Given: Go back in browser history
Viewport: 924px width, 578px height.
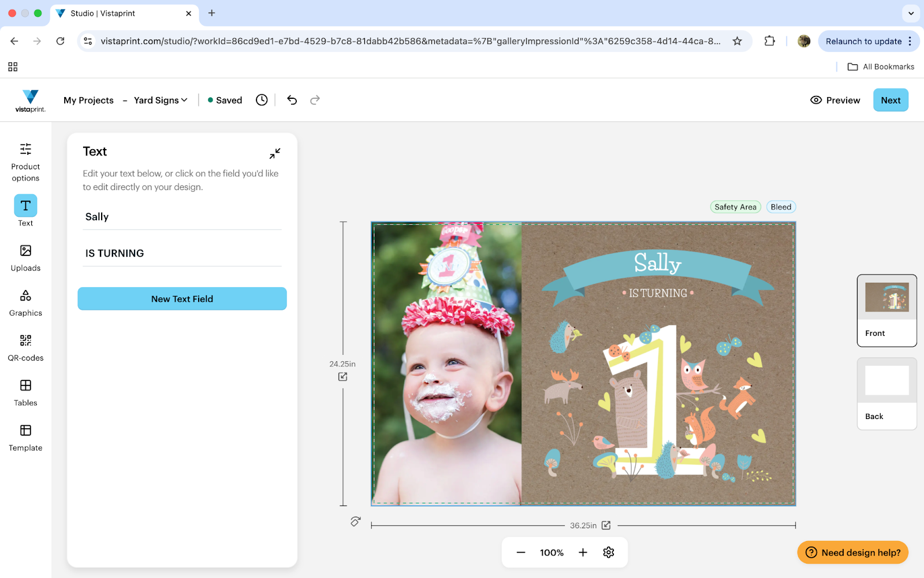Looking at the screenshot, I should pyautogui.click(x=14, y=41).
